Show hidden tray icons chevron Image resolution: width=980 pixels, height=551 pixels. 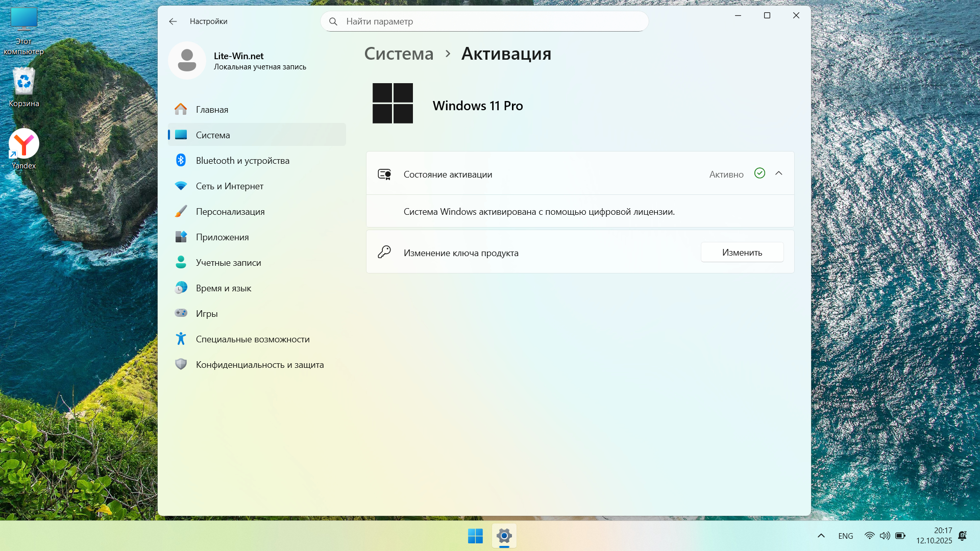pos(821,536)
